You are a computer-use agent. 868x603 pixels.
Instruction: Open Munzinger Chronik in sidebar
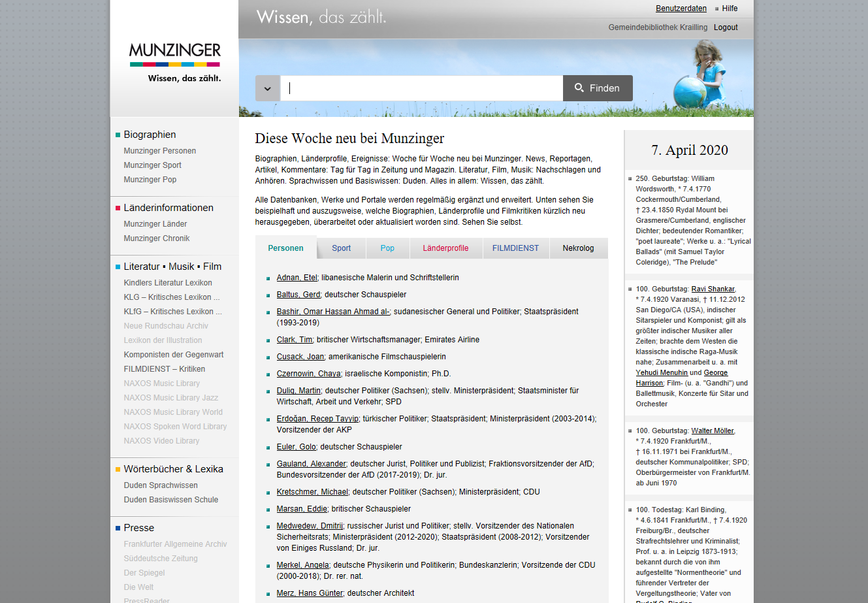[157, 238]
